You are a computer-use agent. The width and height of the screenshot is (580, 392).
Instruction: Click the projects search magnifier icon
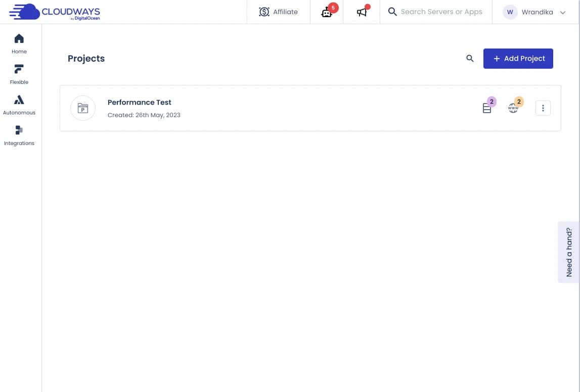click(x=470, y=59)
